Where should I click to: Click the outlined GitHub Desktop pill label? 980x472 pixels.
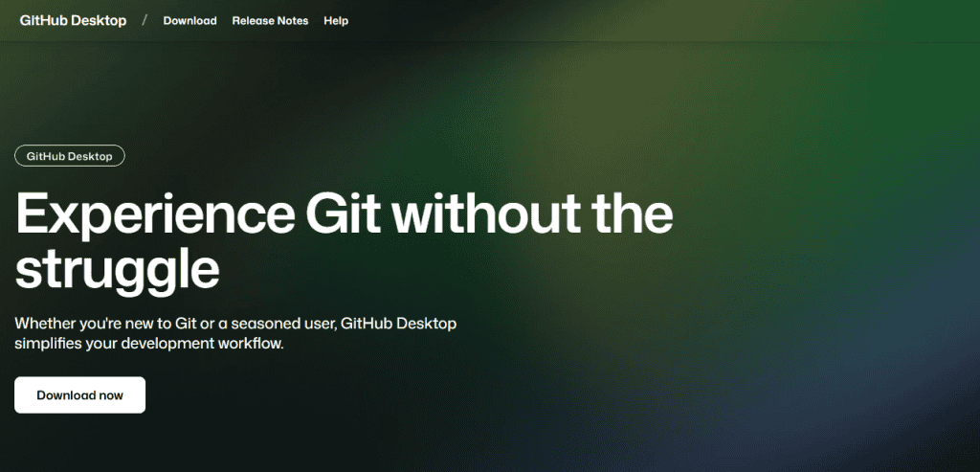point(69,156)
